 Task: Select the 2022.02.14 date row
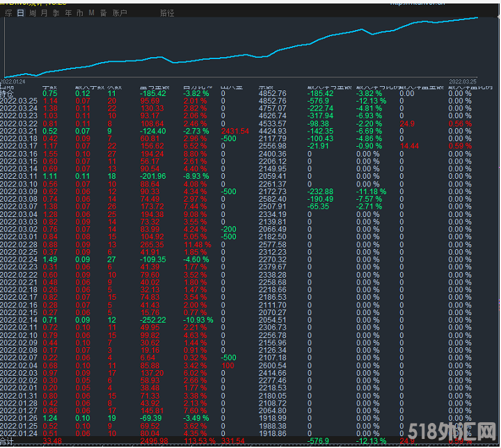click(x=18, y=320)
